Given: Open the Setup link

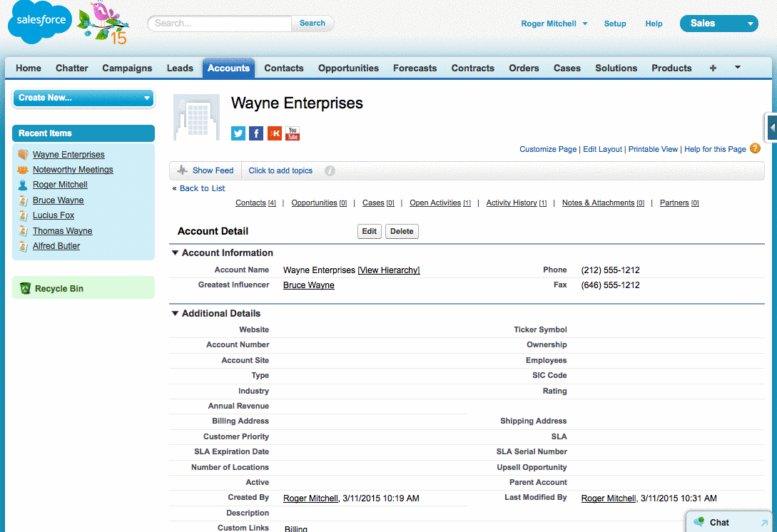Looking at the screenshot, I should click(x=615, y=24).
